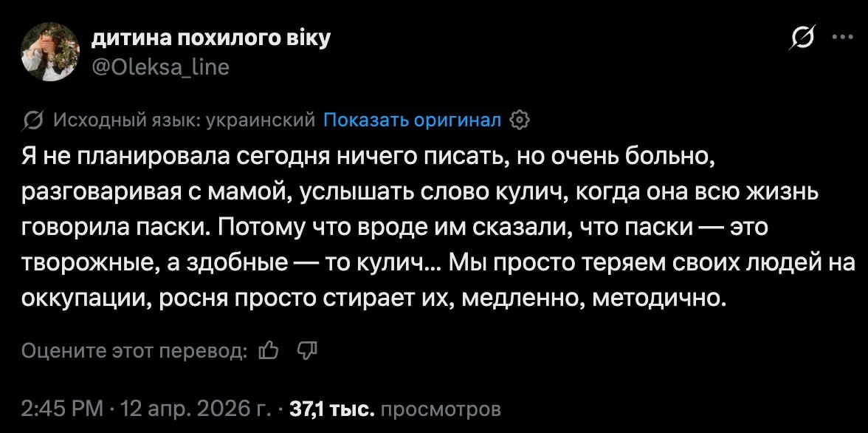Open the Grok icon in the top-right corner

[x=802, y=38]
